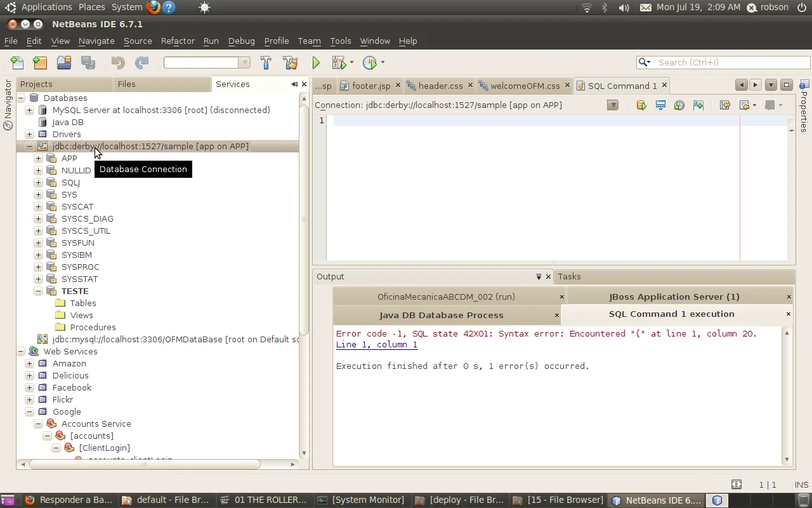Click the Services panel horizontal scrollbar

coord(145,464)
